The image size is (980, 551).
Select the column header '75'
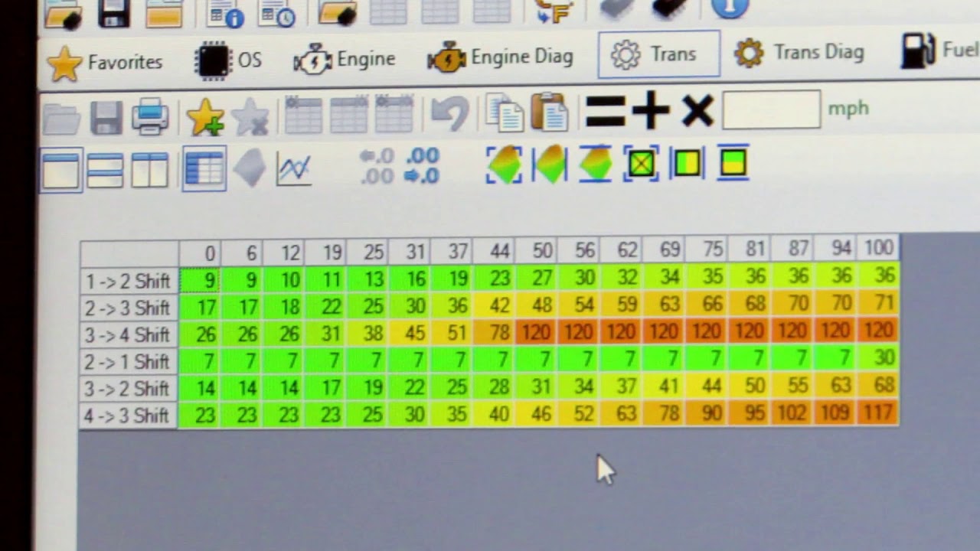point(706,249)
